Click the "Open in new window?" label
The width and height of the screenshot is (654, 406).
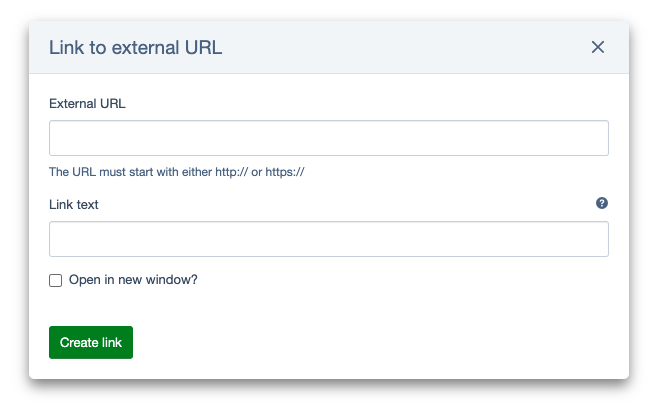tap(133, 280)
